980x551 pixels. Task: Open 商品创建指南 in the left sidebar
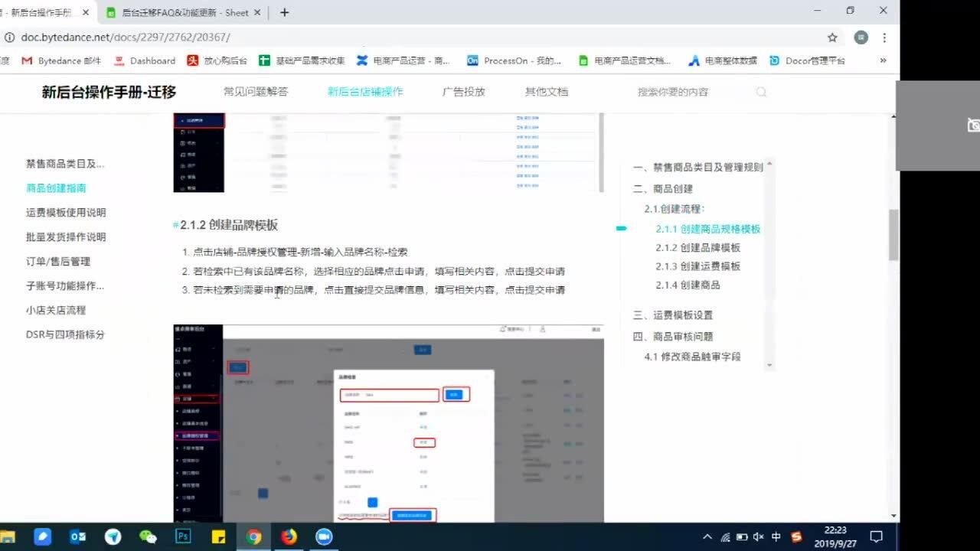coord(56,188)
